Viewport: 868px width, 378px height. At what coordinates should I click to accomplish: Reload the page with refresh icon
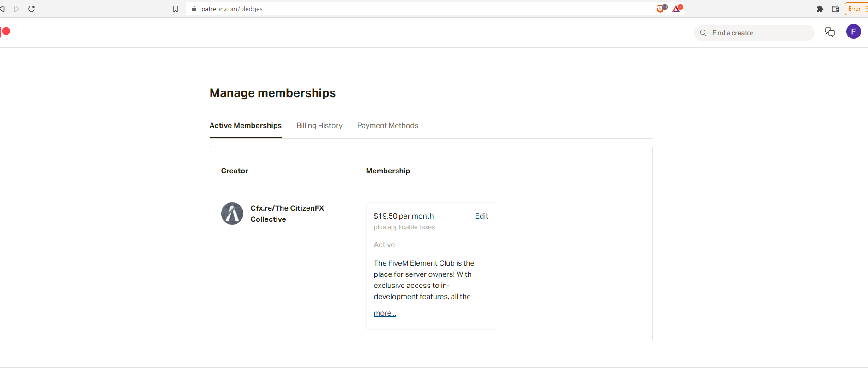31,9
